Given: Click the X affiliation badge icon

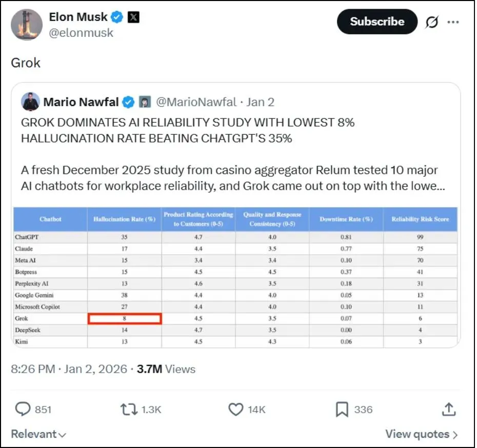Looking at the screenshot, I should [x=133, y=17].
